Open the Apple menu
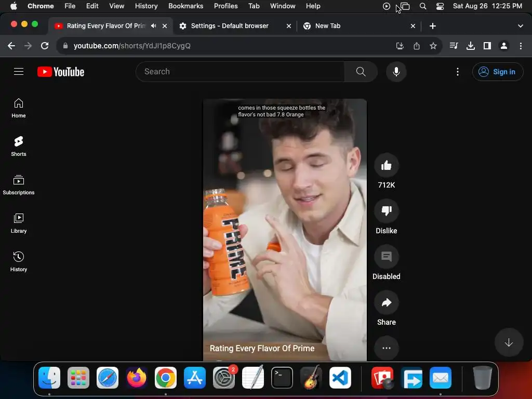The height and width of the screenshot is (399, 532). coord(14,6)
